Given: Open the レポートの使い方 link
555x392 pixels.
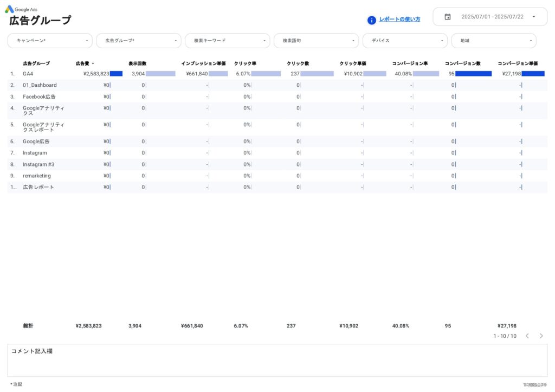Looking at the screenshot, I should 399,20.
